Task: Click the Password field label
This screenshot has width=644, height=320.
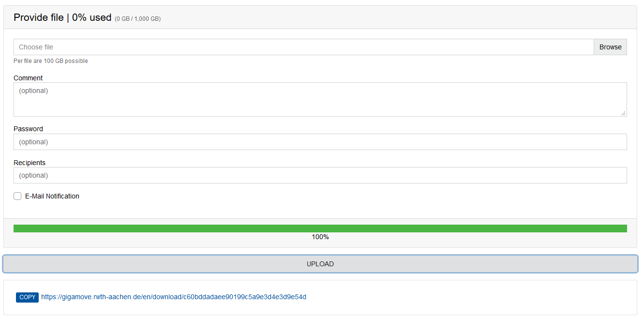Action: (28, 129)
